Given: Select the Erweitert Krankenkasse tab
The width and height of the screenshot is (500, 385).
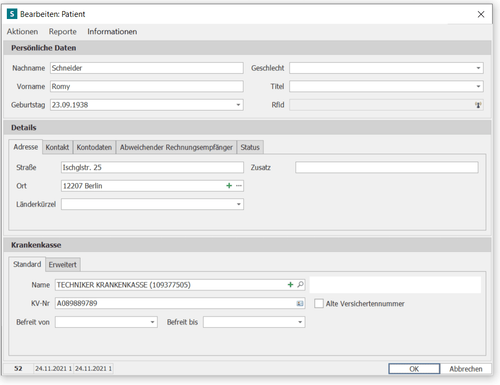Looking at the screenshot, I should click(x=63, y=265).
